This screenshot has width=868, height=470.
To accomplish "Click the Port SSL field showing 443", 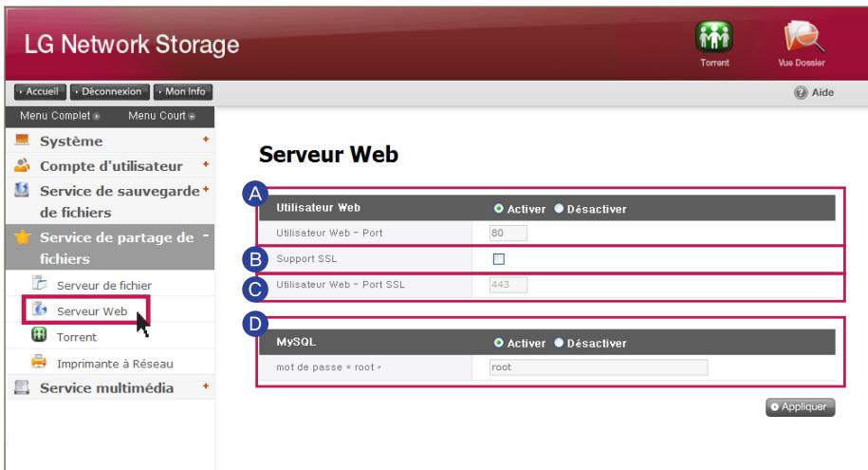I will click(508, 285).
